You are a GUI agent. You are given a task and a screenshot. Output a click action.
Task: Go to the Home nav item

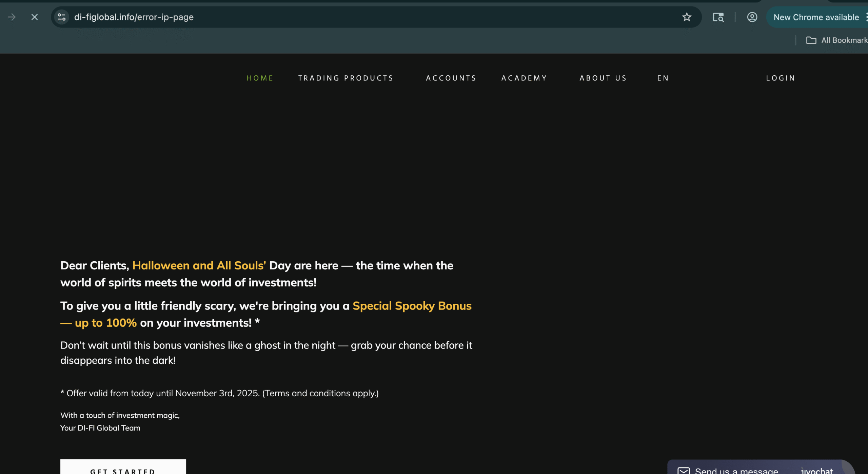[x=260, y=78]
